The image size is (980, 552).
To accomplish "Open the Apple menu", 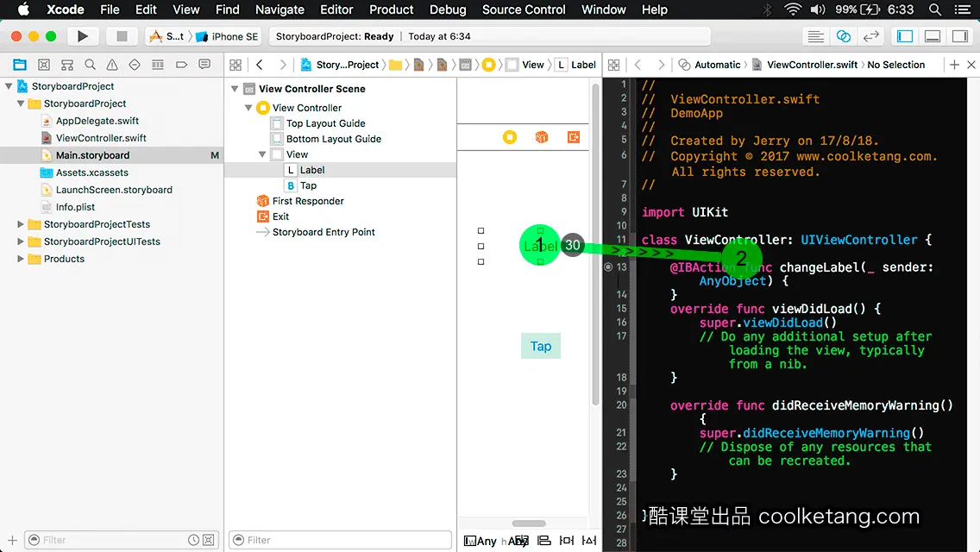I will 23,9.
